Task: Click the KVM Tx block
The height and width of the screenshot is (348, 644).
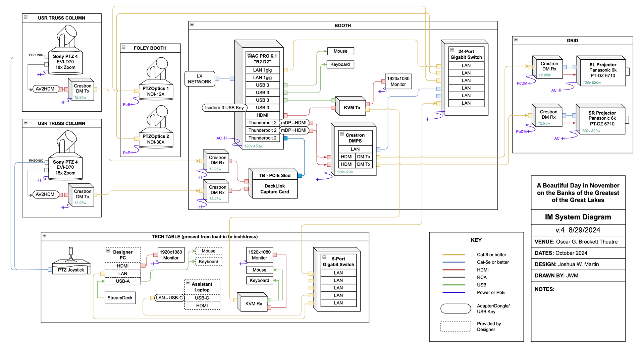Action: [351, 106]
